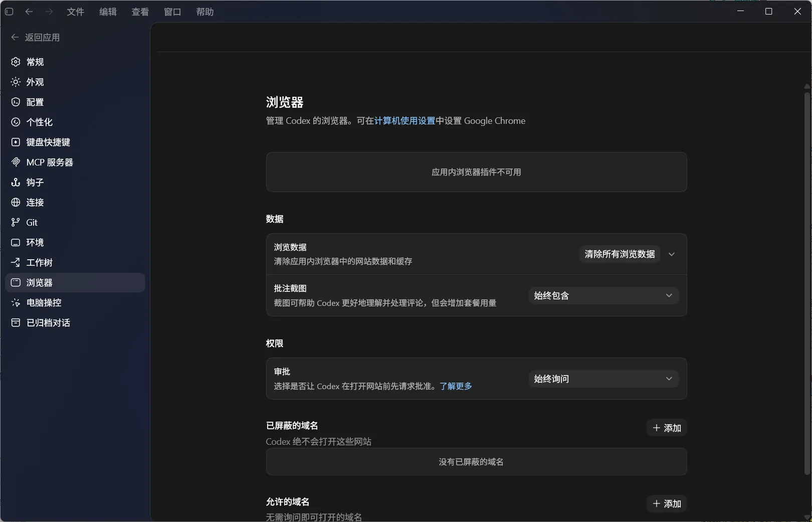Click the 浏览数据 row title
The image size is (812, 522).
tap(290, 247)
